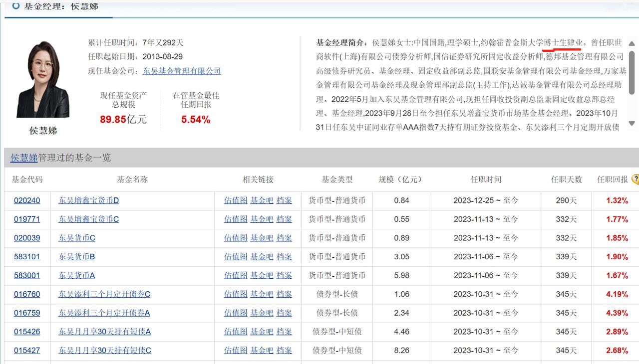Click the bio scrollbar thumb
639x364 pixels.
632,72
